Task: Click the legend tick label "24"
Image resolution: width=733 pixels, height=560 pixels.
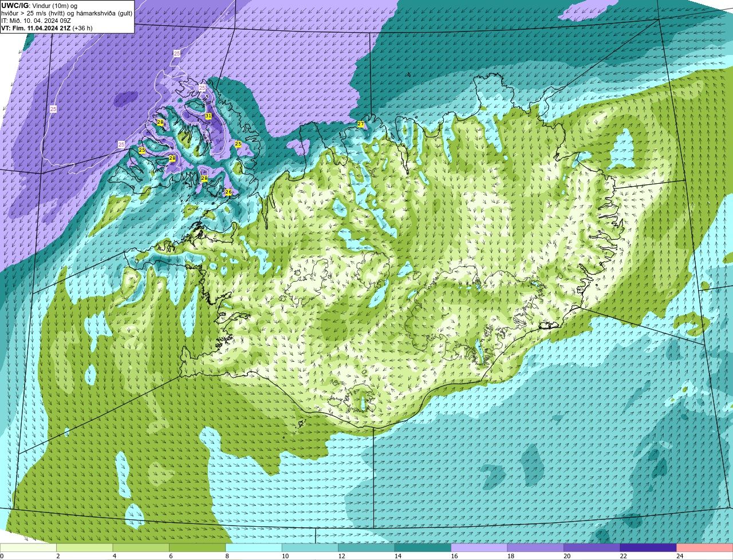Action: coord(679,556)
